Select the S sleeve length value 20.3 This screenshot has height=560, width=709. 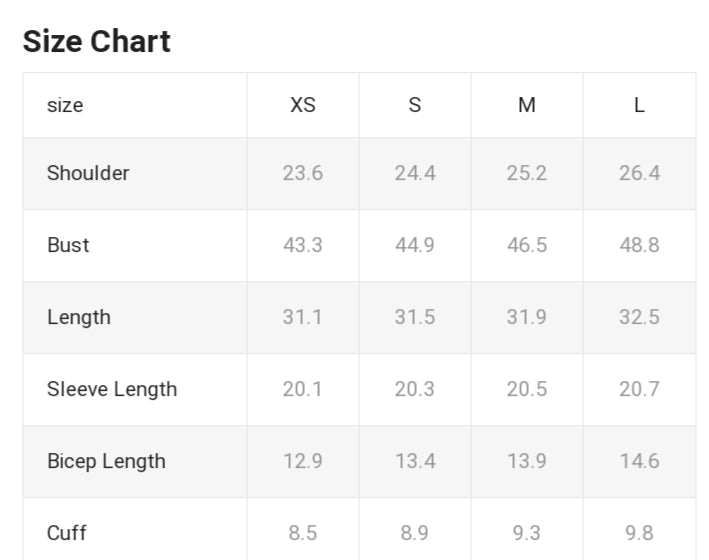(415, 389)
